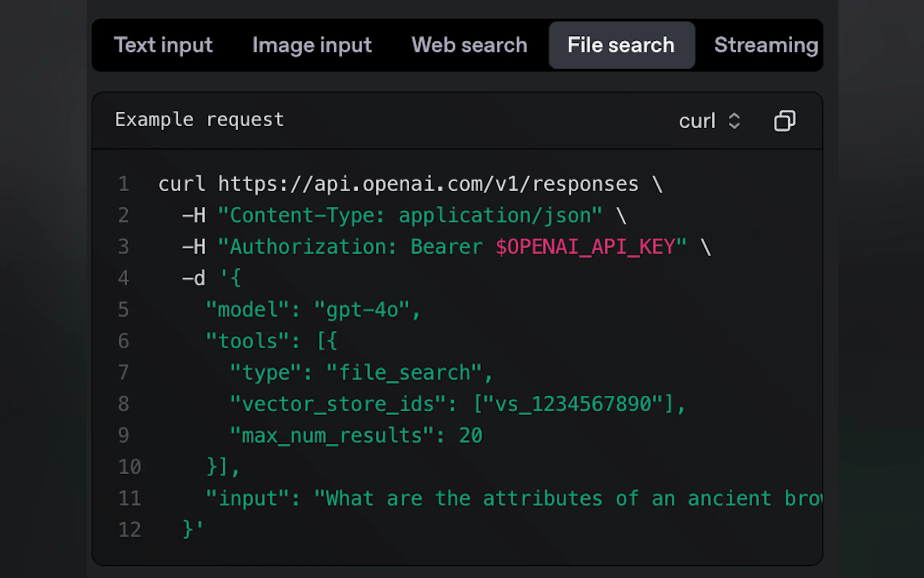The width and height of the screenshot is (924, 578).
Task: Open the curl language dropdown
Action: (x=697, y=121)
